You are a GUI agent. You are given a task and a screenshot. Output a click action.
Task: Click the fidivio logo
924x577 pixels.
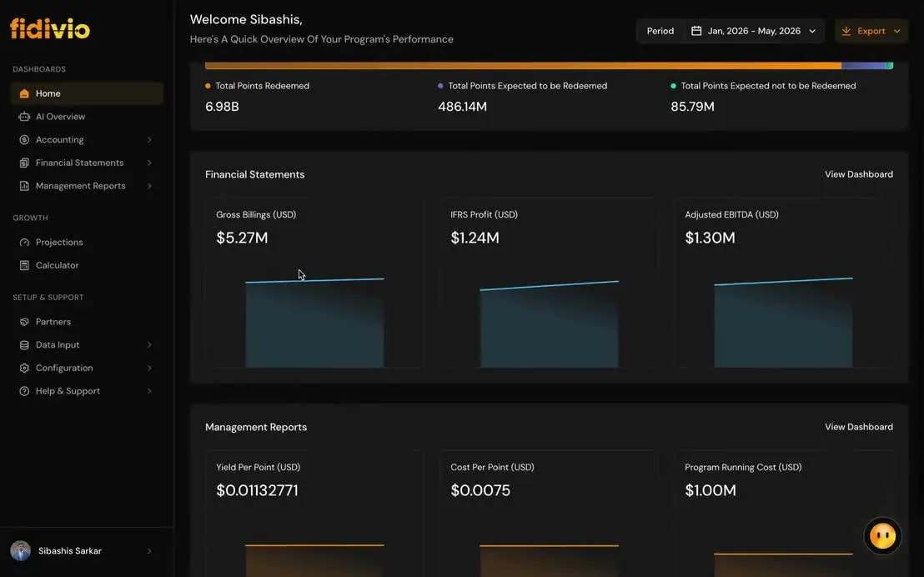click(x=49, y=28)
